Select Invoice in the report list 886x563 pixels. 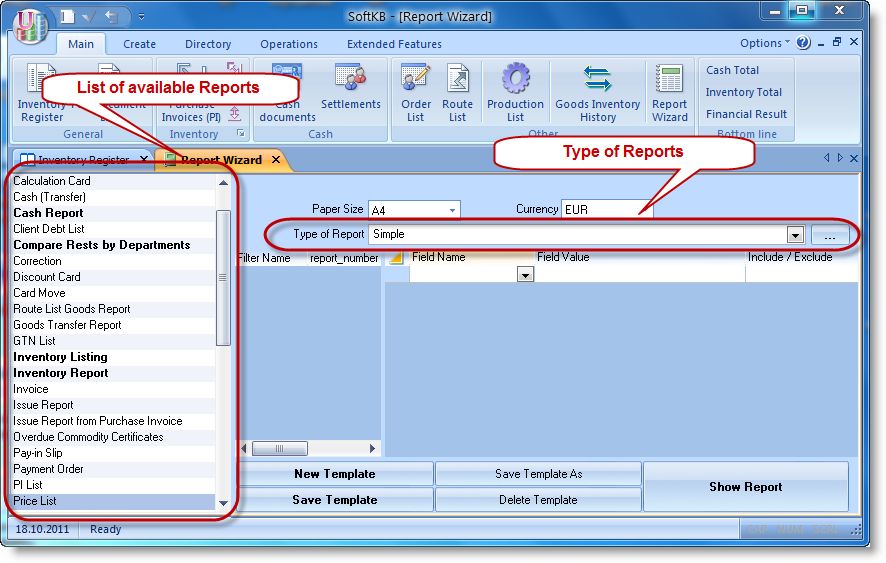(x=113, y=389)
